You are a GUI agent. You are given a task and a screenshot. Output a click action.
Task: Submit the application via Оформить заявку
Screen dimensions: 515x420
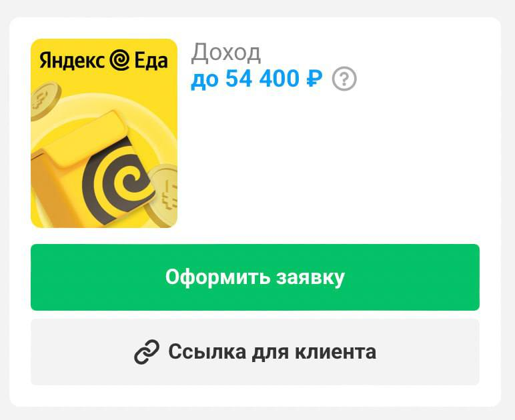255,277
